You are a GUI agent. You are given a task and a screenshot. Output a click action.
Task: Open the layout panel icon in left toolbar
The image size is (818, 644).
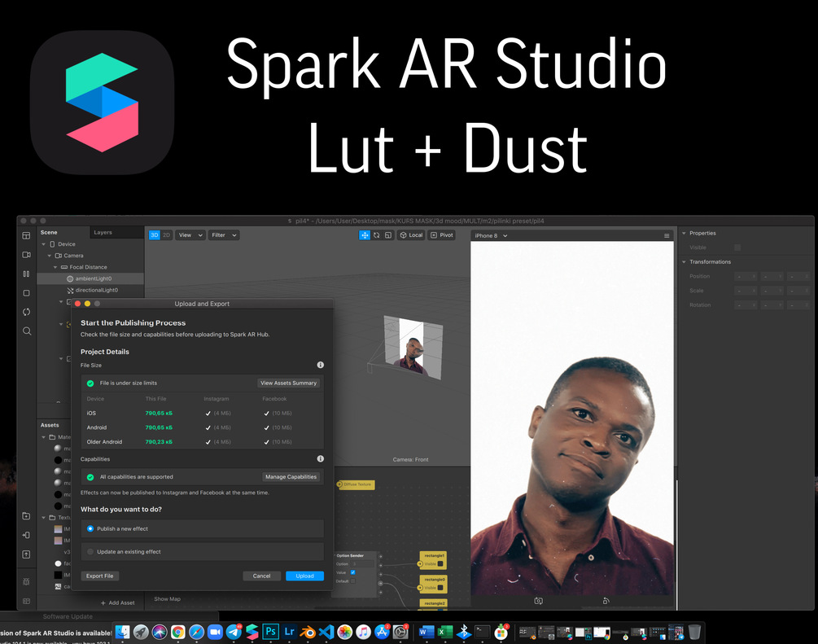pyautogui.click(x=26, y=235)
